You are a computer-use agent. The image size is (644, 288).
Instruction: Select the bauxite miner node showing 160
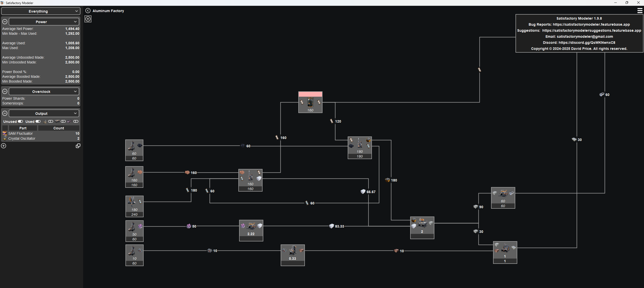point(134,177)
